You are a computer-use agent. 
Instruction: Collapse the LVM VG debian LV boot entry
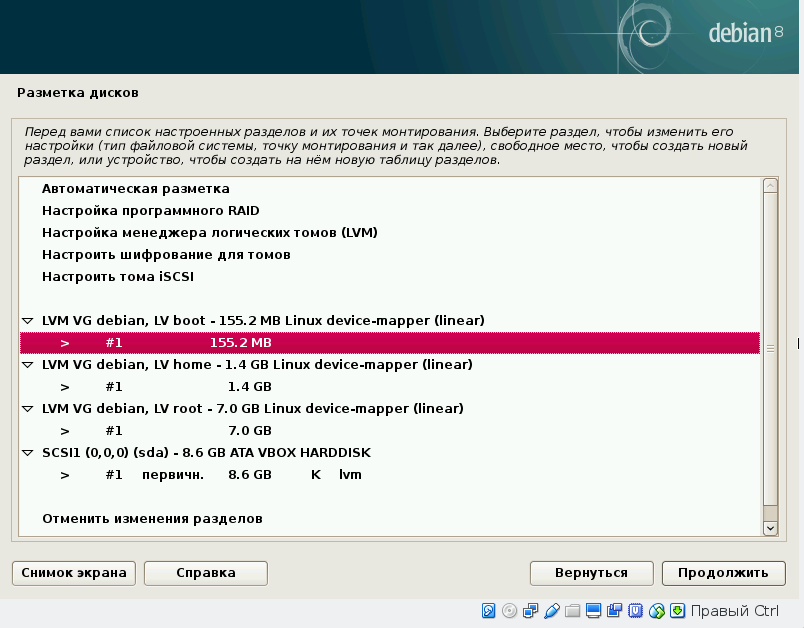coord(27,321)
